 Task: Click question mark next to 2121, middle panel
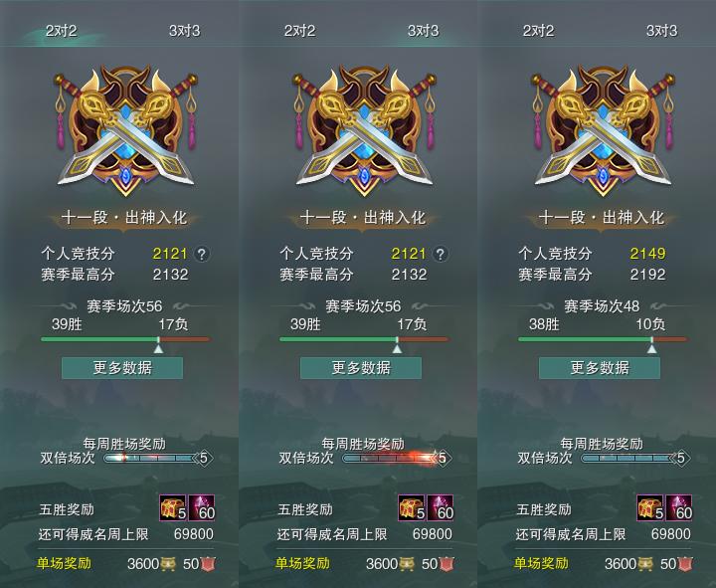pos(441,254)
